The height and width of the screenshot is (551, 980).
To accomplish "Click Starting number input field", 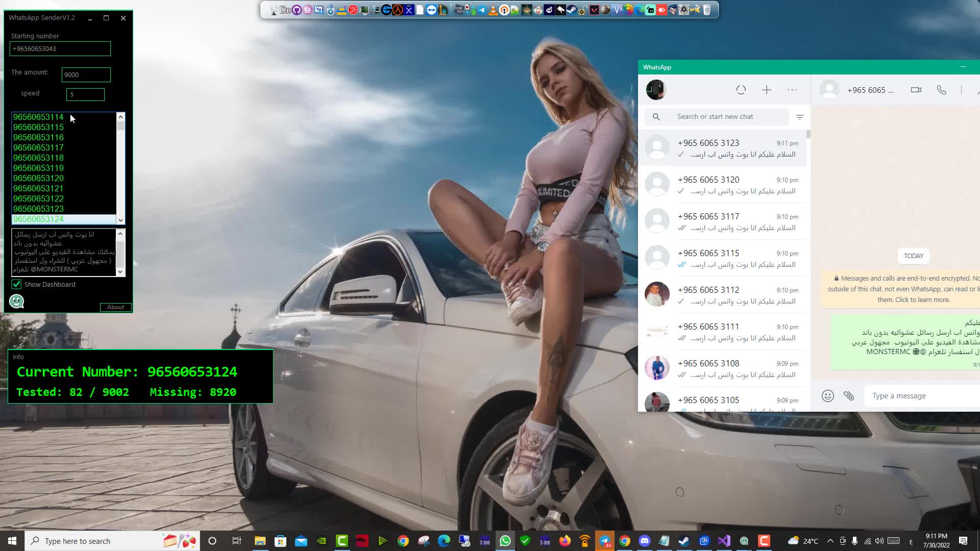I will [x=60, y=48].
